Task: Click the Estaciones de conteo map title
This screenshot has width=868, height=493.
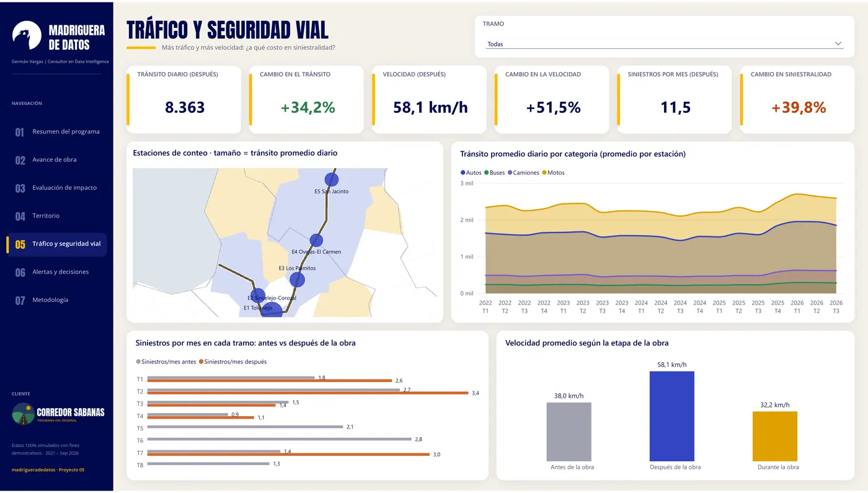Action: tap(235, 153)
